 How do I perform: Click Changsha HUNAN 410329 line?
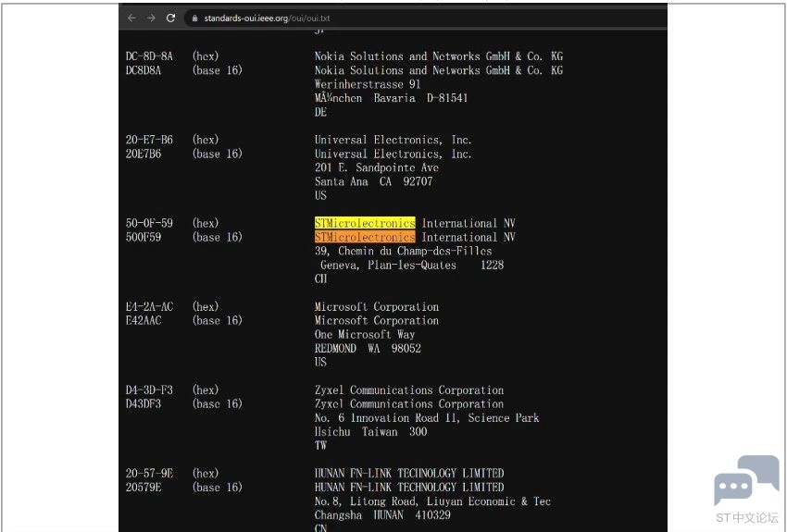coord(382,515)
